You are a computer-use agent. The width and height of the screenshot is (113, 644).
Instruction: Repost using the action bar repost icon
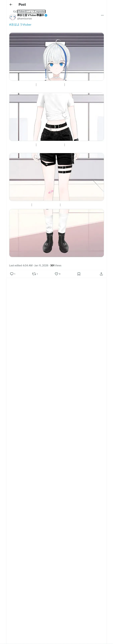pyautogui.click(x=34, y=274)
